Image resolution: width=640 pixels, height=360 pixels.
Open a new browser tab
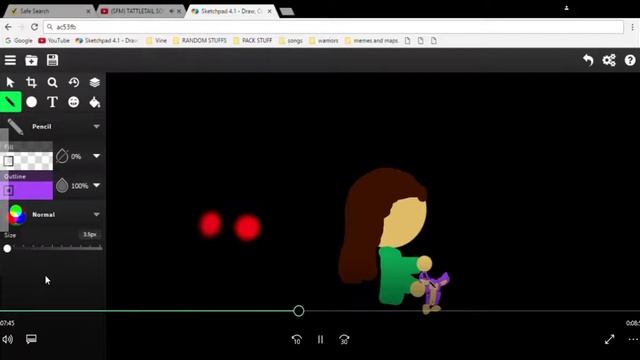click(287, 11)
